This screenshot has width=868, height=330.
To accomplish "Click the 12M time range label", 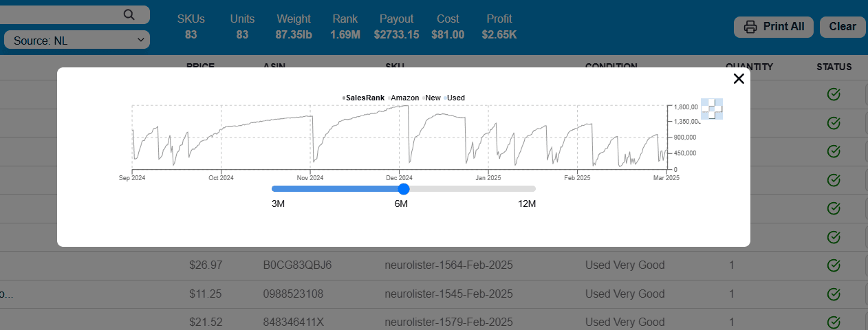I will 526,204.
